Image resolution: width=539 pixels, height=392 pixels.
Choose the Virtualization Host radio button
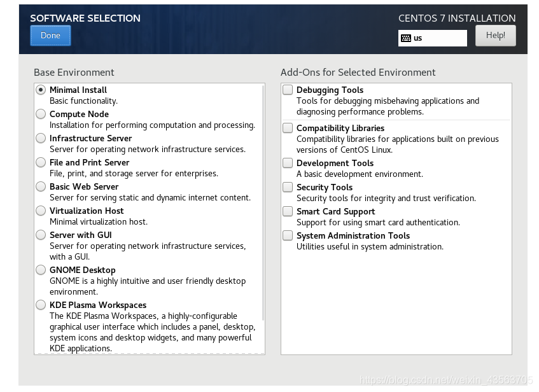click(41, 211)
